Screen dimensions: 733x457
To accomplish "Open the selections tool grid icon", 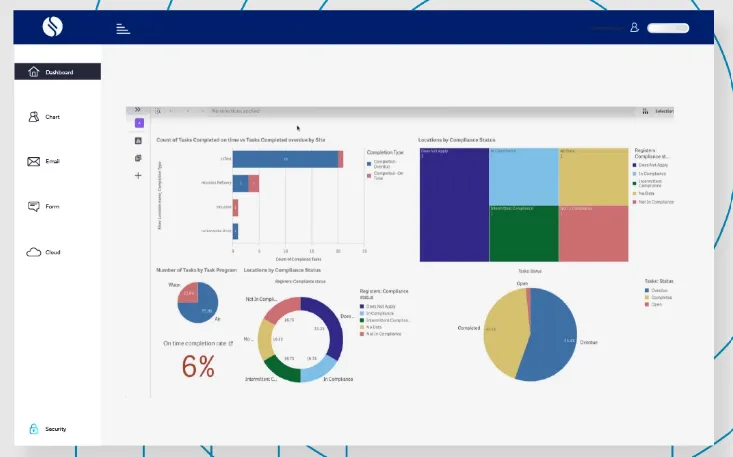I will click(x=645, y=111).
